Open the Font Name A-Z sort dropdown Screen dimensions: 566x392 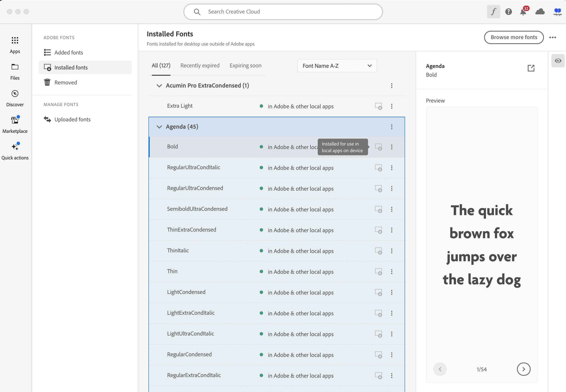pos(337,66)
